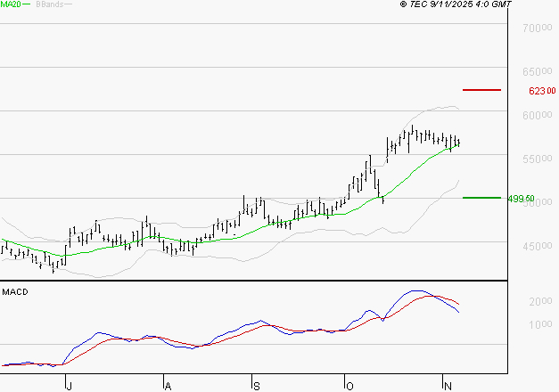Click the MA20 legend label

(x=11, y=4)
